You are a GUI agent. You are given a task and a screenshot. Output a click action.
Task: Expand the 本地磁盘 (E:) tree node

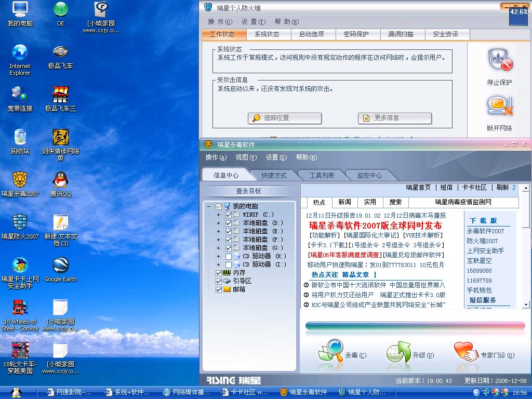point(219,231)
